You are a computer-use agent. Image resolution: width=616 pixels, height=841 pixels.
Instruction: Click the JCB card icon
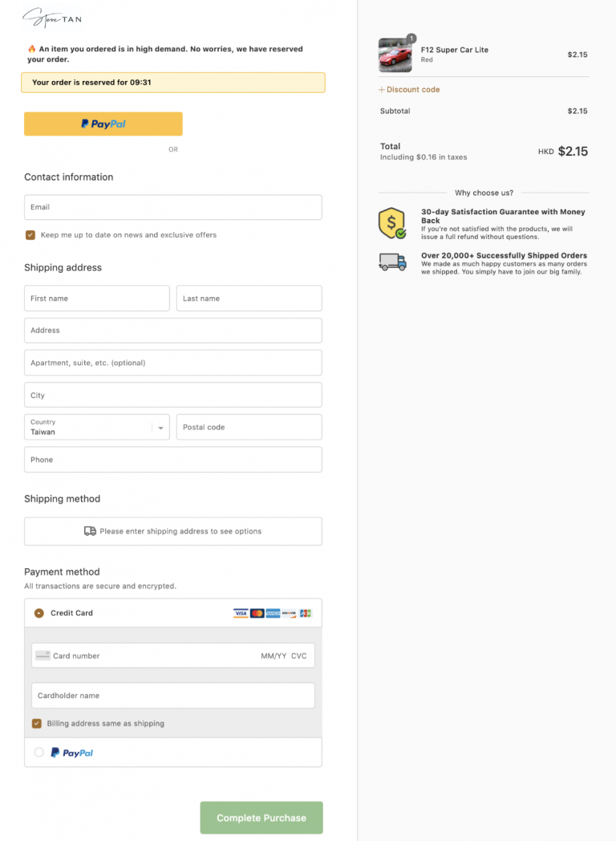305,613
